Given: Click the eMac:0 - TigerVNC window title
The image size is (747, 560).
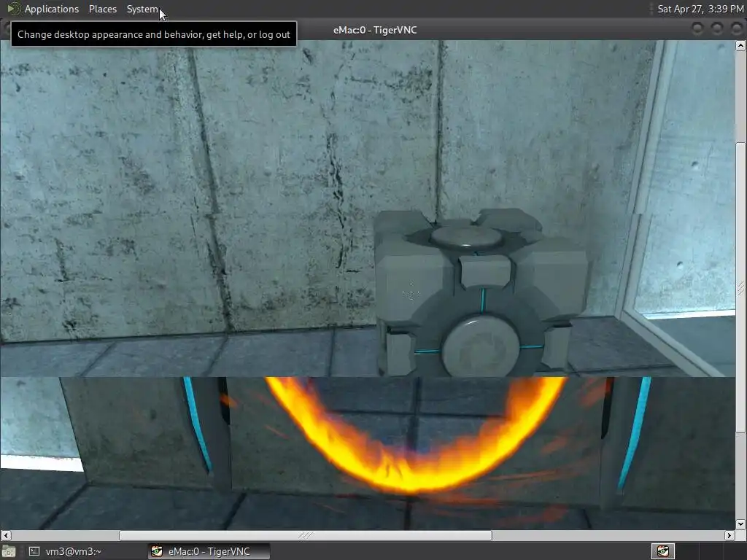Looking at the screenshot, I should pyautogui.click(x=375, y=30).
